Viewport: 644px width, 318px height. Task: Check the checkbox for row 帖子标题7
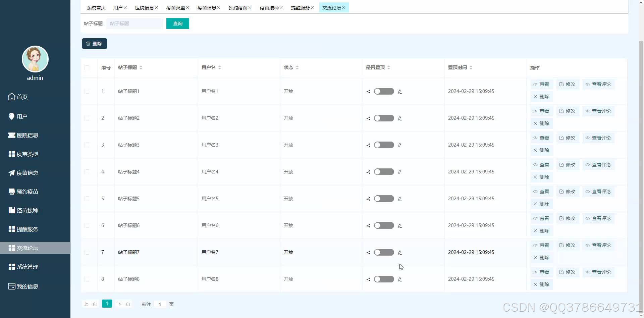point(87,252)
